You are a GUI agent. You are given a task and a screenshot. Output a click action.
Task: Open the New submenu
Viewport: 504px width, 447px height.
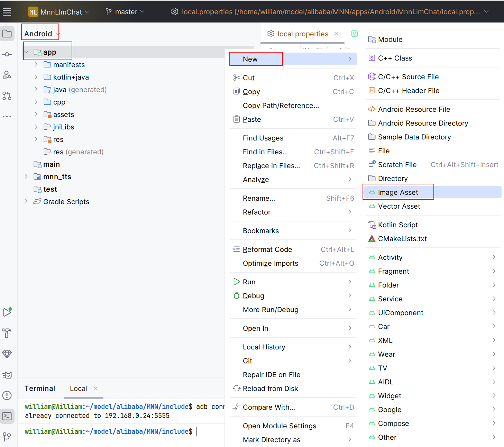[x=293, y=59]
